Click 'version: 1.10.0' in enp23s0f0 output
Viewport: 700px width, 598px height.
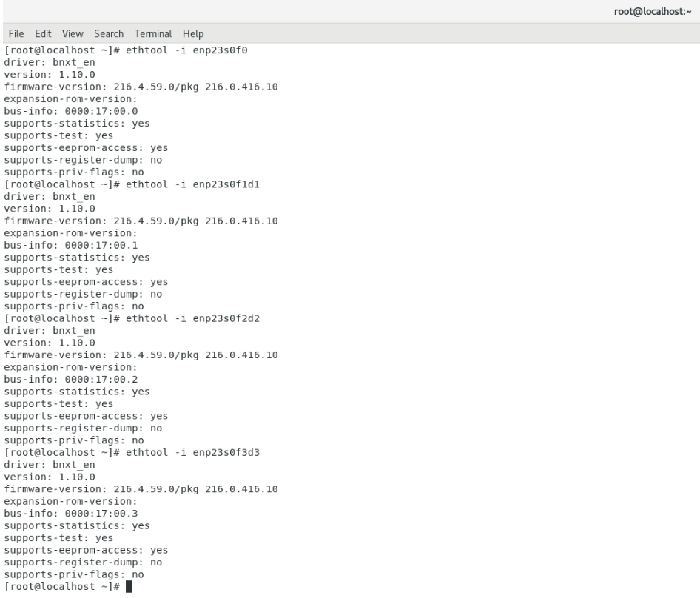point(50,75)
